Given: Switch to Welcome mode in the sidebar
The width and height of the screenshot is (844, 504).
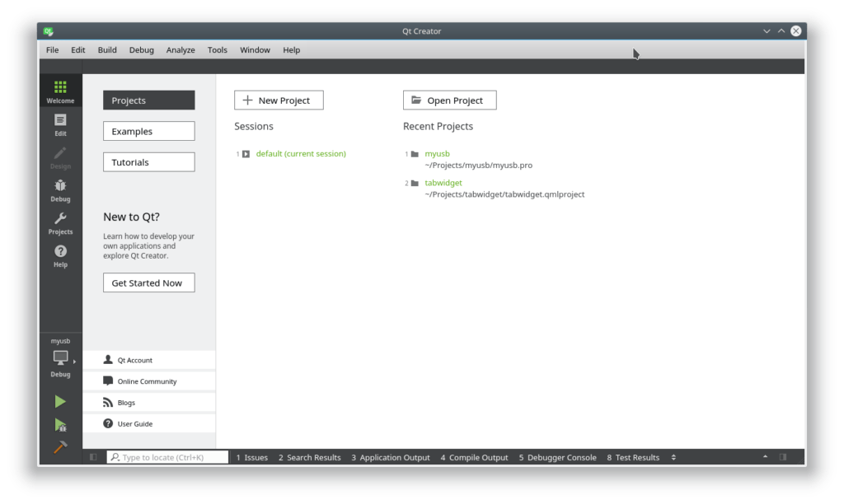Looking at the screenshot, I should coord(60,91).
